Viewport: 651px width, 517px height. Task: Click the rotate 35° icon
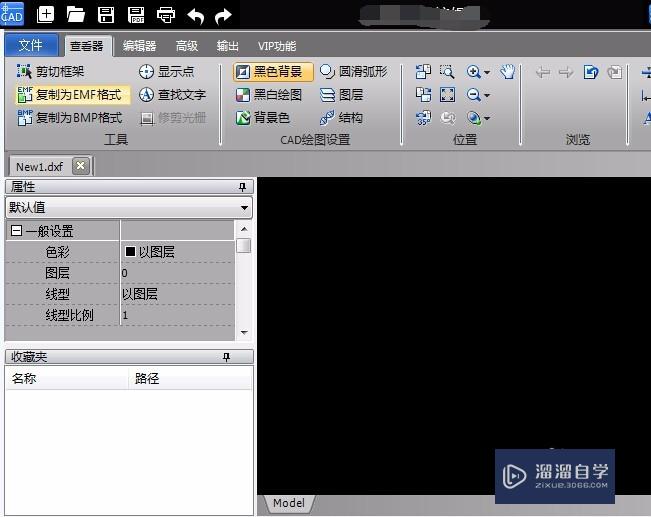423,118
